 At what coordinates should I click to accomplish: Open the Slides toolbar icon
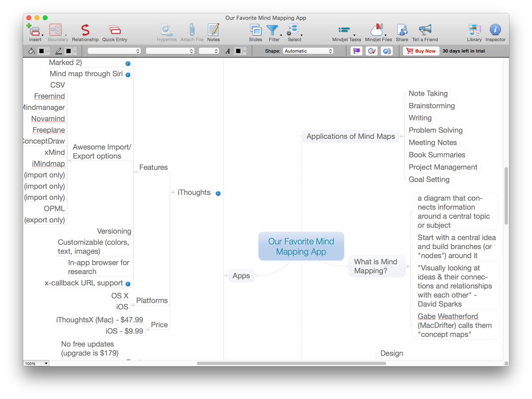point(255,30)
